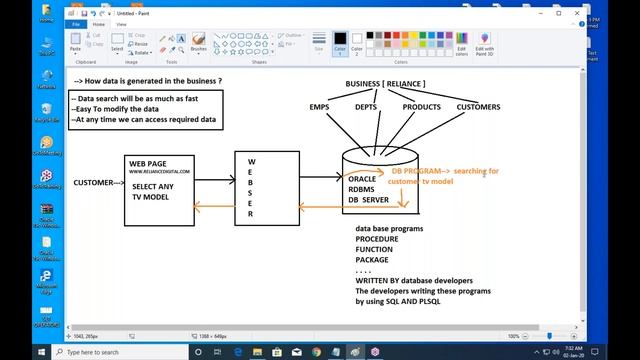640x360 pixels.
Task: Open the shape Outline dropdown
Action: pos(291,36)
